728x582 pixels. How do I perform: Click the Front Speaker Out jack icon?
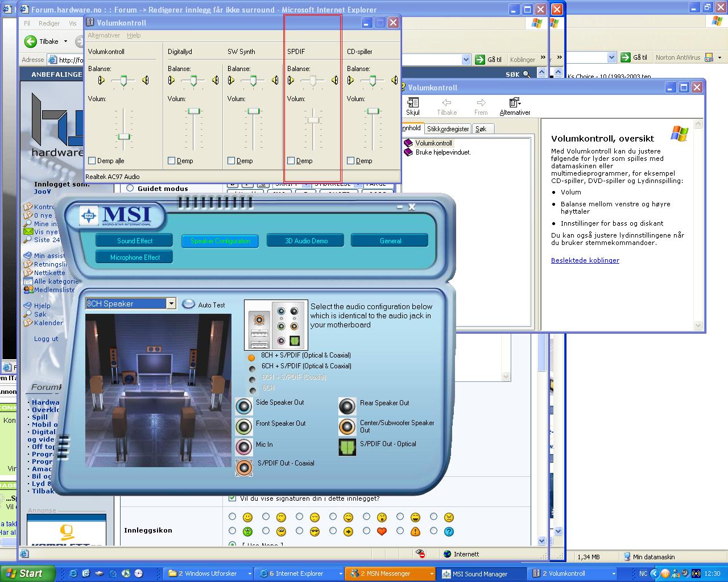(244, 427)
